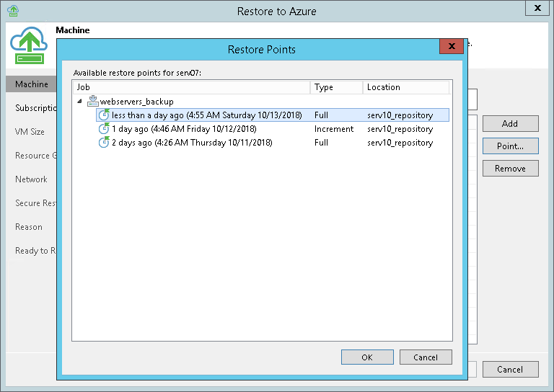
Task: Open the Machine wizard step
Action: [32, 84]
